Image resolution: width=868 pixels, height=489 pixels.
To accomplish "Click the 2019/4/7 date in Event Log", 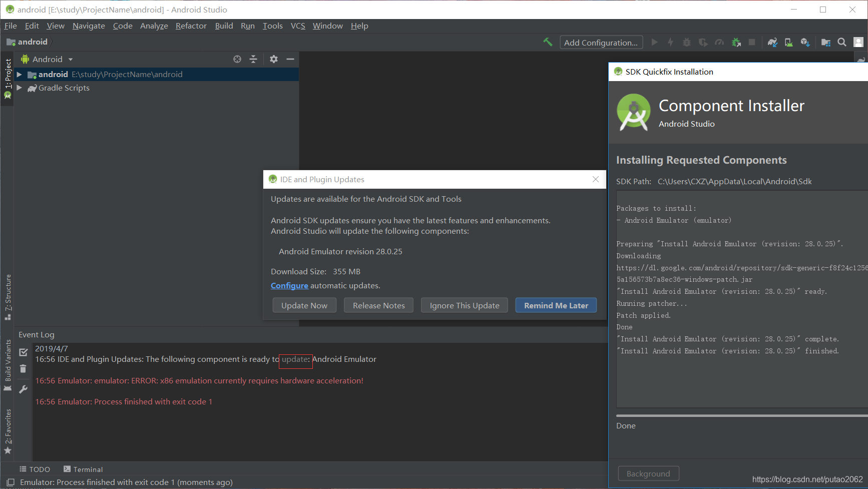I will coord(52,348).
